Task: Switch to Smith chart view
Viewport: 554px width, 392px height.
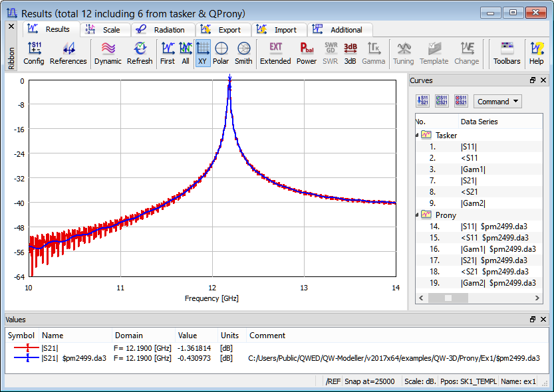Action: tap(243, 53)
